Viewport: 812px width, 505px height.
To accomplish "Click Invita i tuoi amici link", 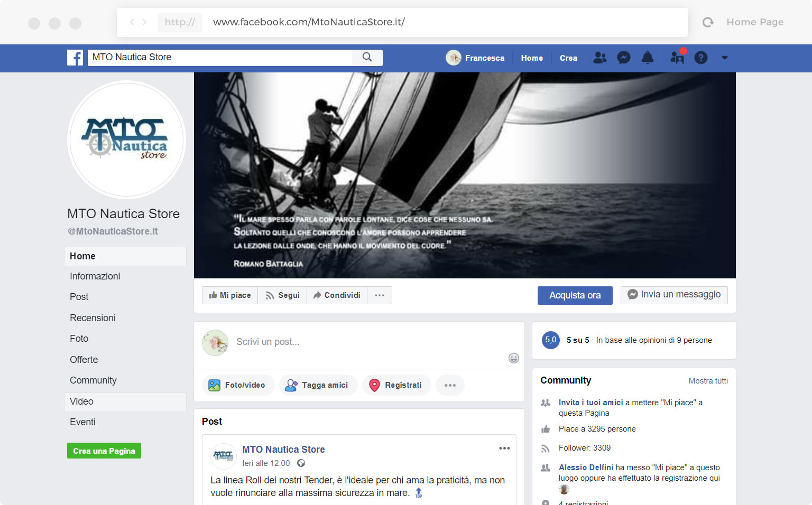I will [x=590, y=403].
